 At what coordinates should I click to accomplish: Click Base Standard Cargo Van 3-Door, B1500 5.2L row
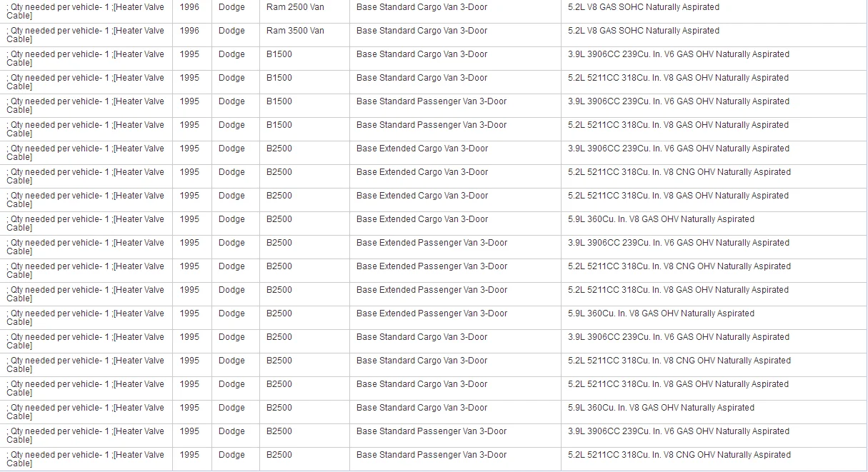(x=422, y=78)
